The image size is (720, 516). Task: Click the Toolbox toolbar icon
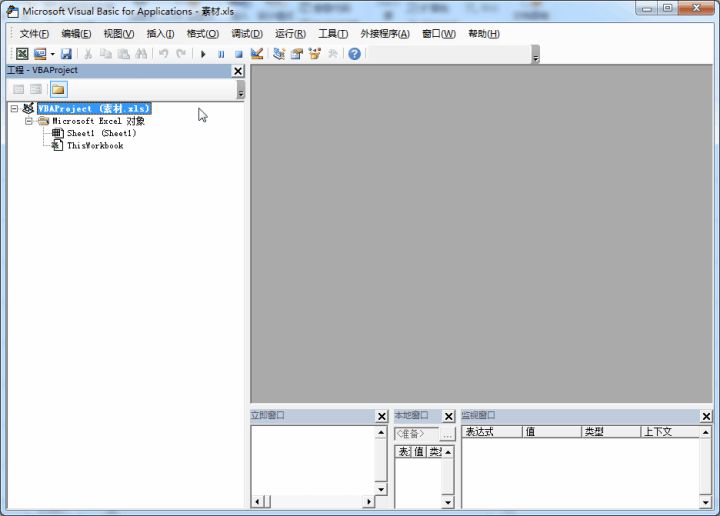point(332,54)
